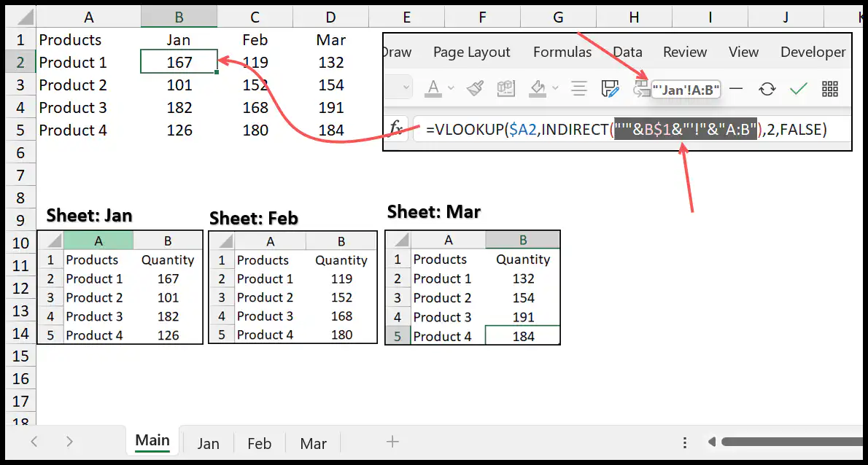Screen dimensions: 868x465
Task: Click the fill color paint bucket icon
Action: (x=537, y=88)
